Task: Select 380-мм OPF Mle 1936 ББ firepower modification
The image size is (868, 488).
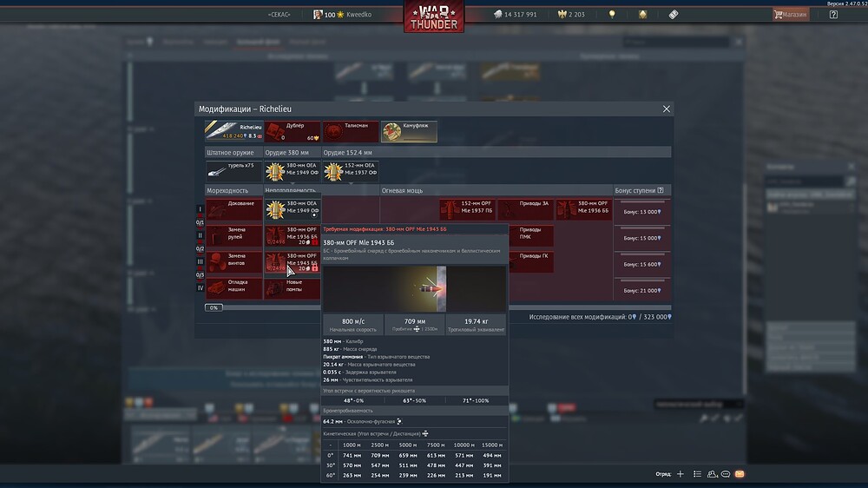Action: point(584,209)
